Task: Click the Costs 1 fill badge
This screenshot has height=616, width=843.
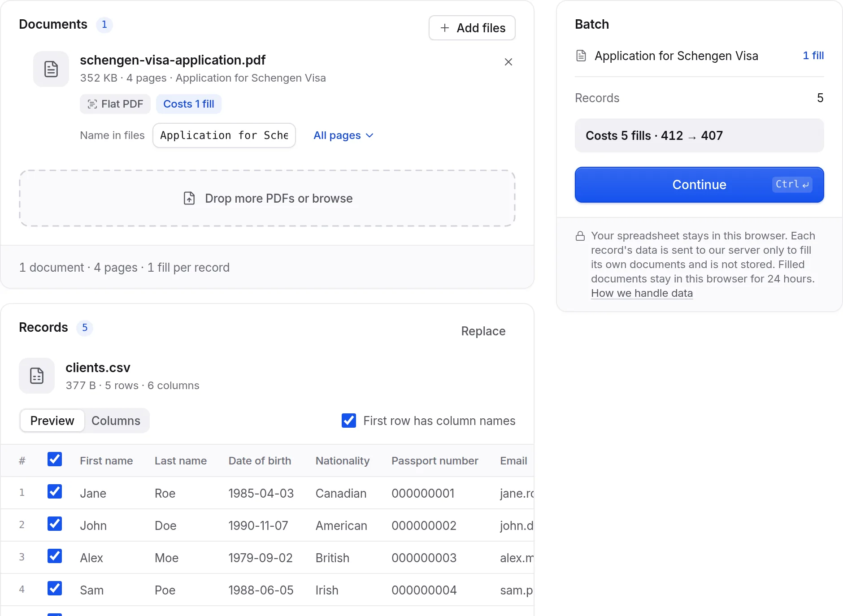Action: tap(189, 104)
